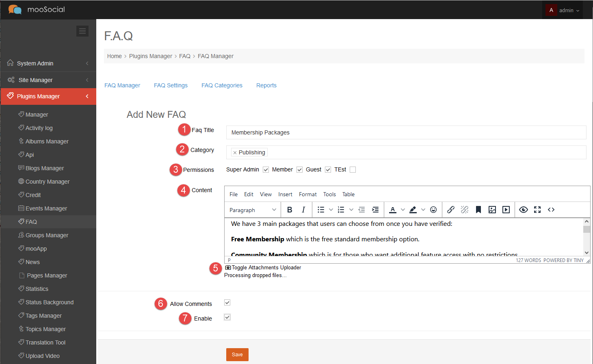Open the Paragraph format dropdown
The image size is (593, 364).
pyautogui.click(x=253, y=210)
